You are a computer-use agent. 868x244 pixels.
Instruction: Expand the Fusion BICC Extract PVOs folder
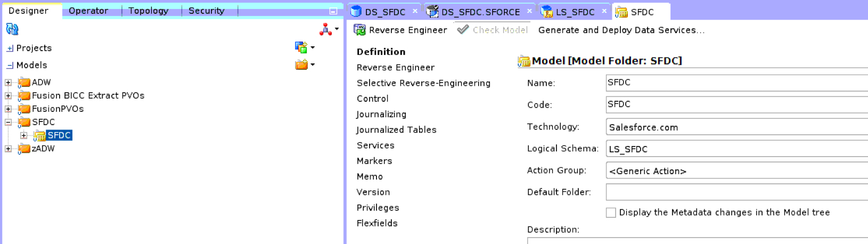point(8,96)
